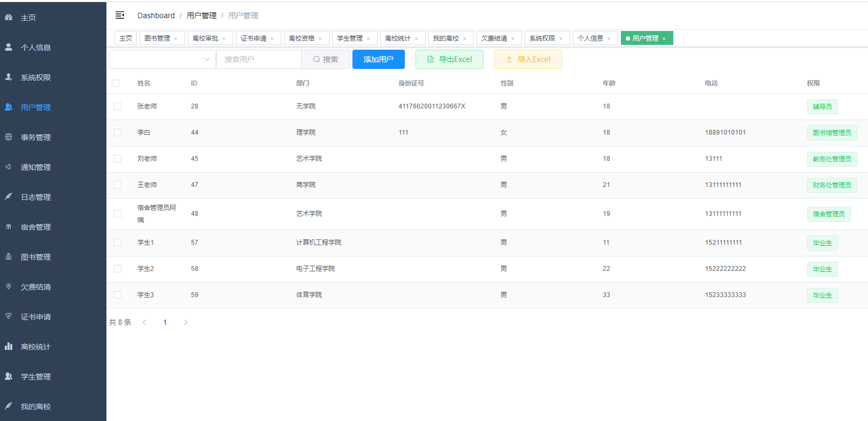Screen dimensions: 868x421
Task: Click the 通知管理 speaker icon
Action: point(9,167)
